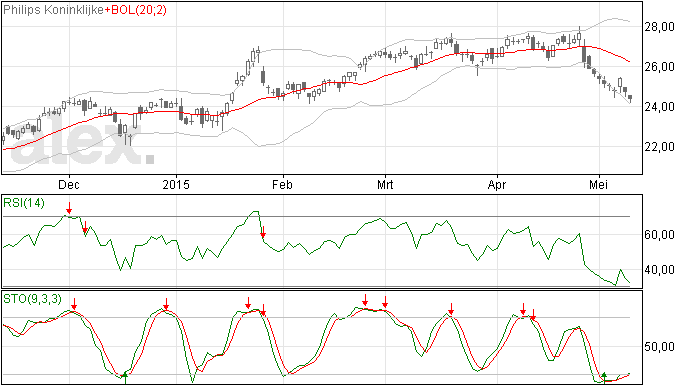Viewport: 690px width, 387px height.
Task: Click the RSI(14) indicator label
Action: (x=24, y=203)
